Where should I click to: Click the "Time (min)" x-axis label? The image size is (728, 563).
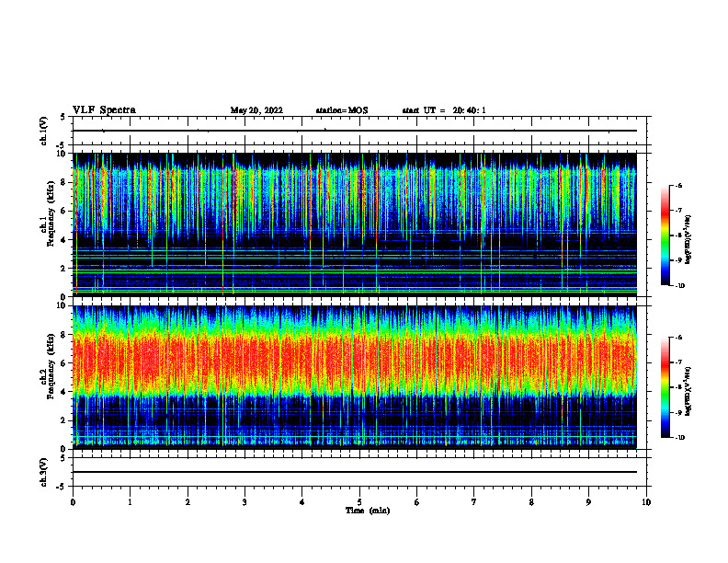[x=368, y=511]
